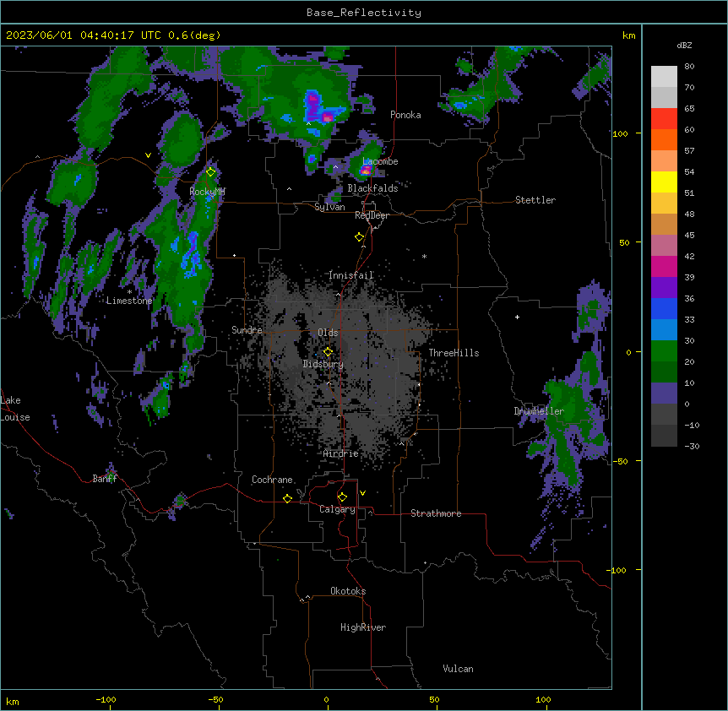728x711 pixels.
Task: Select the red 60-65 dBZ legend swatch
Action: click(664, 119)
